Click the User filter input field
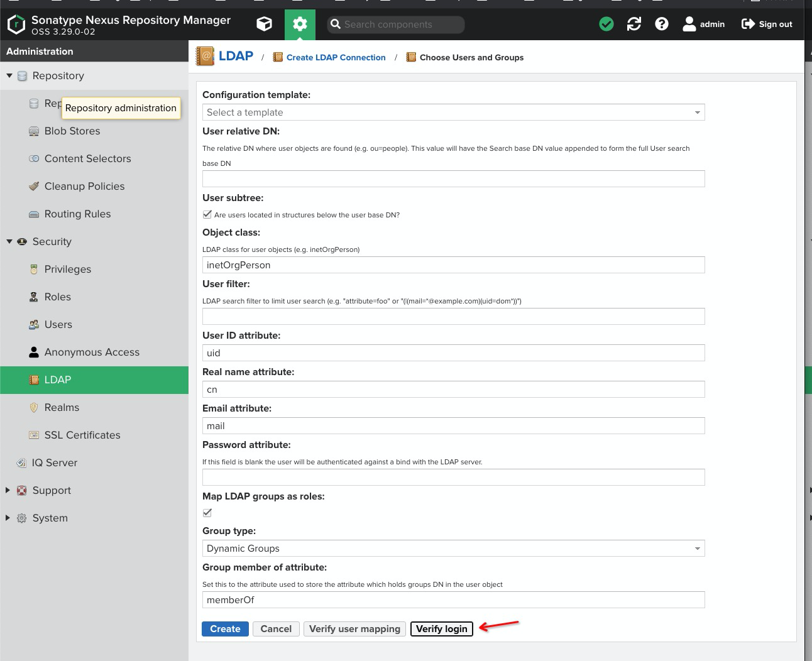The image size is (812, 661). point(454,317)
